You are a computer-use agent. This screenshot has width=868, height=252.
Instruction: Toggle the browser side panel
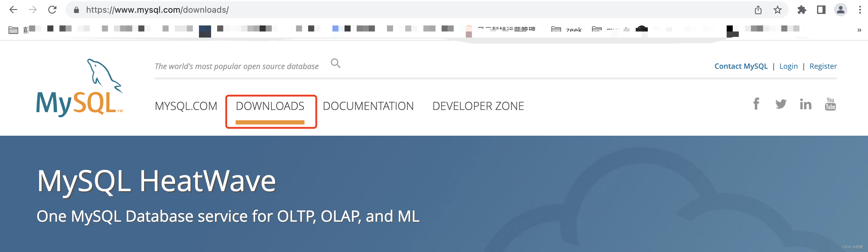pyautogui.click(x=821, y=10)
